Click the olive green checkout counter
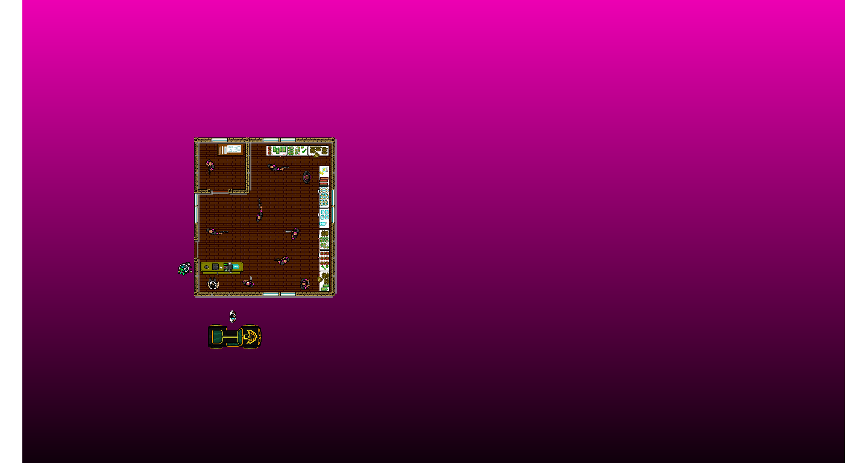 (222, 266)
